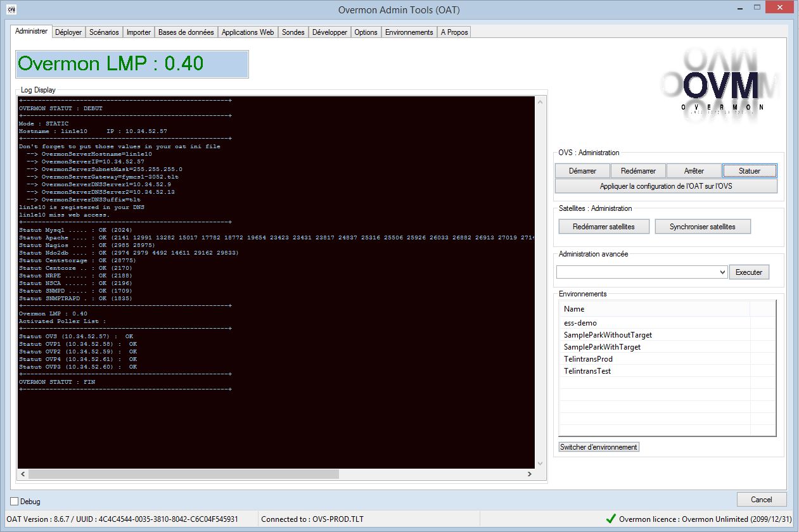
Task: Click the 'Statut OVS (10.34.52.57)' log line
Action: [x=76, y=336]
